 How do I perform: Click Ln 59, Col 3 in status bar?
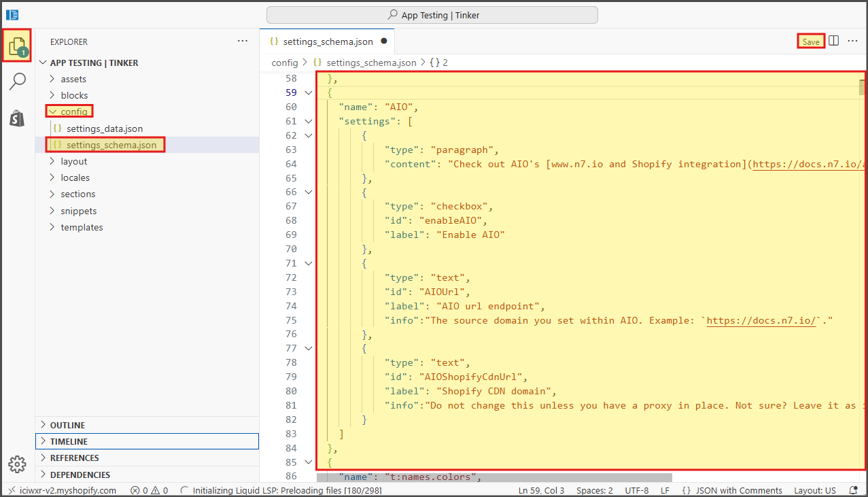coord(541,490)
